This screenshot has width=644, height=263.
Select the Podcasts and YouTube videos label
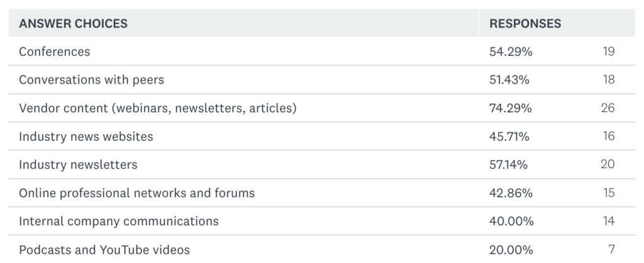(x=103, y=250)
